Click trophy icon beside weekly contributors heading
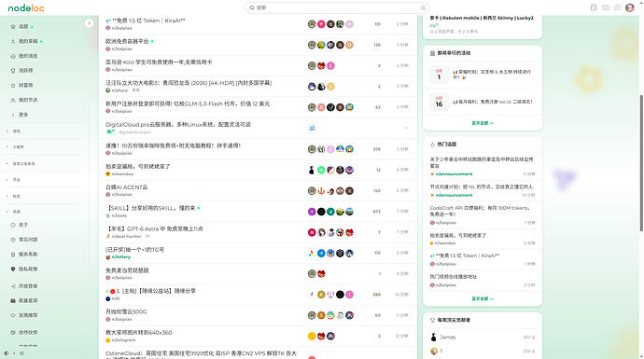The width and height of the screenshot is (644, 359). tap(432, 320)
